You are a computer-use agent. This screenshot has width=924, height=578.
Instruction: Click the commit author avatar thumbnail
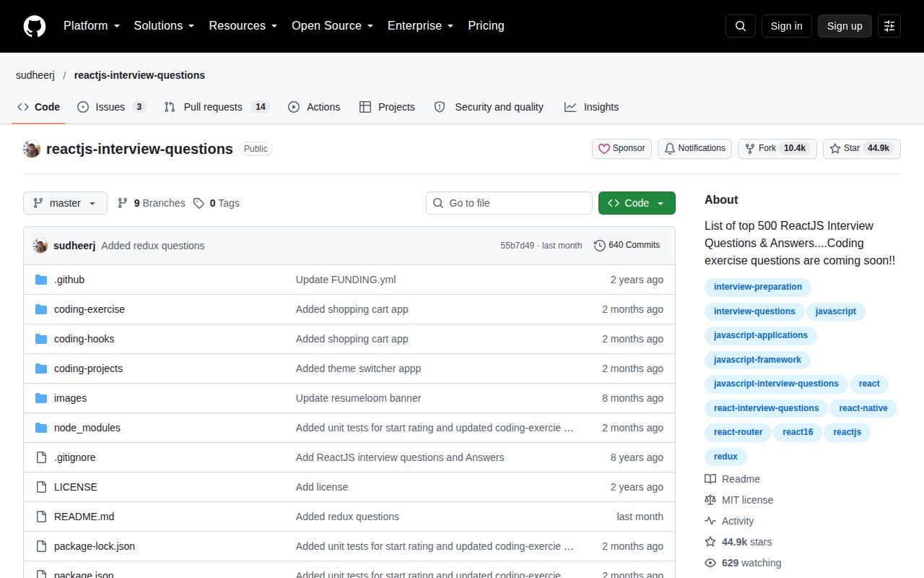pyautogui.click(x=40, y=246)
